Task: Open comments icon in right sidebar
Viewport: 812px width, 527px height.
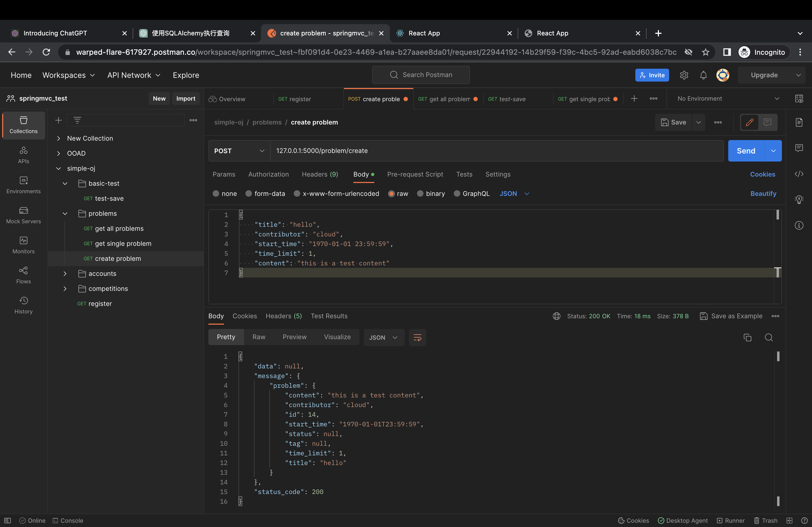Action: 799,148
